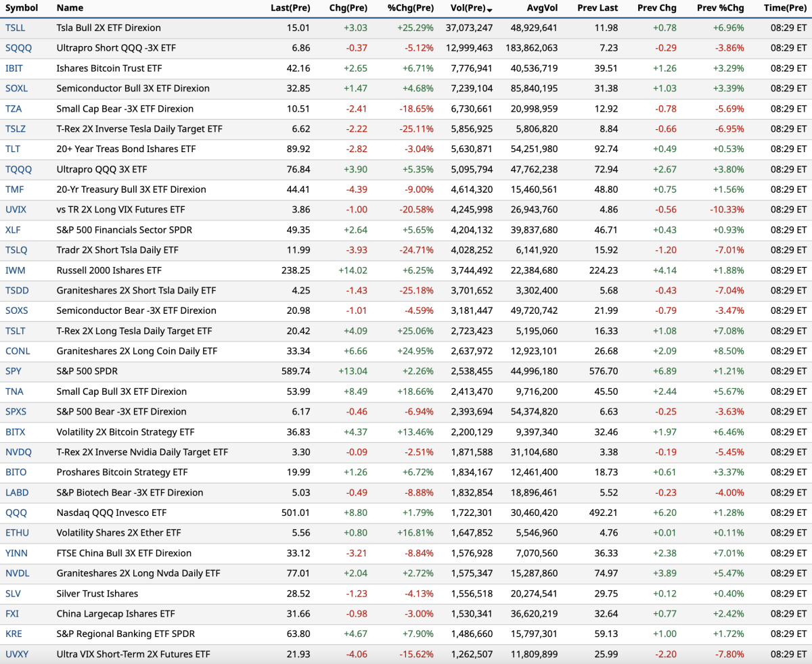The image size is (812, 664).
Task: Click the Chg(Pre) column header
Action: [348, 8]
